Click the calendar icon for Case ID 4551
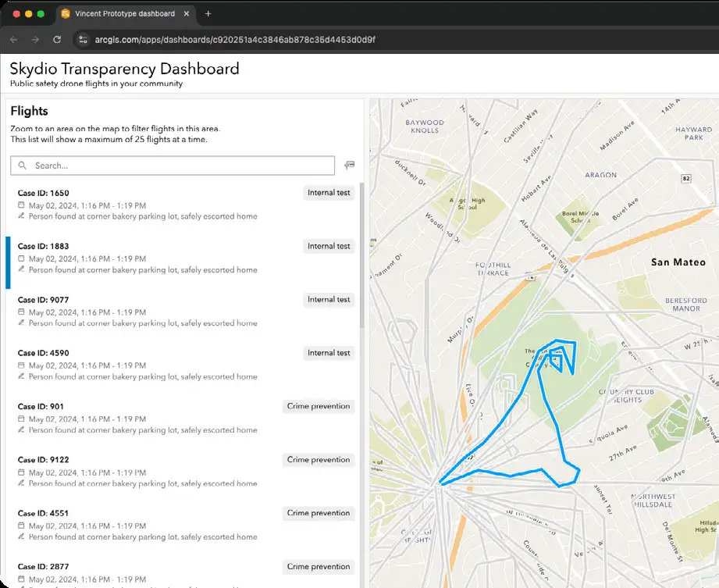Viewport: 719px width, 588px height. pos(21,526)
